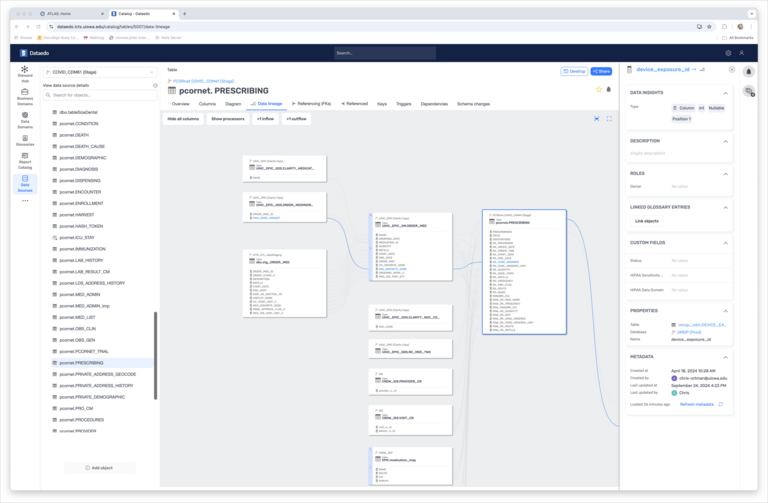Click the bell icon beside the star

coord(609,90)
